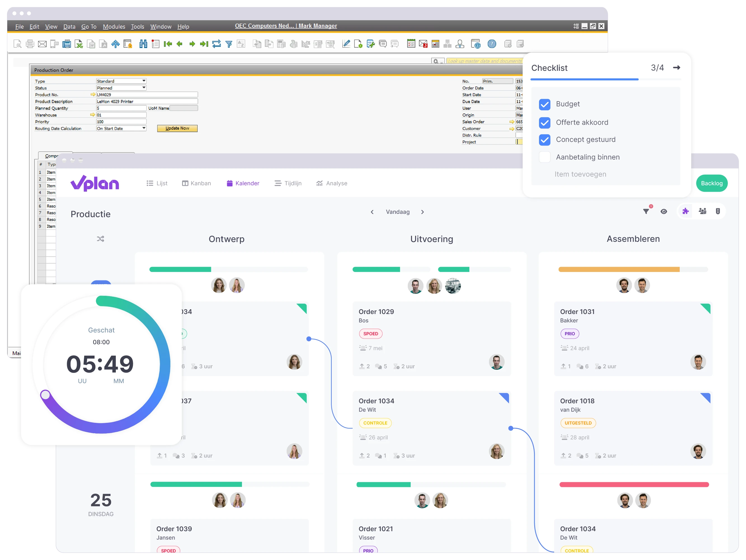This screenshot has width=746, height=560.
Task: Toggle the Budget checklist checkbox
Action: 544,104
